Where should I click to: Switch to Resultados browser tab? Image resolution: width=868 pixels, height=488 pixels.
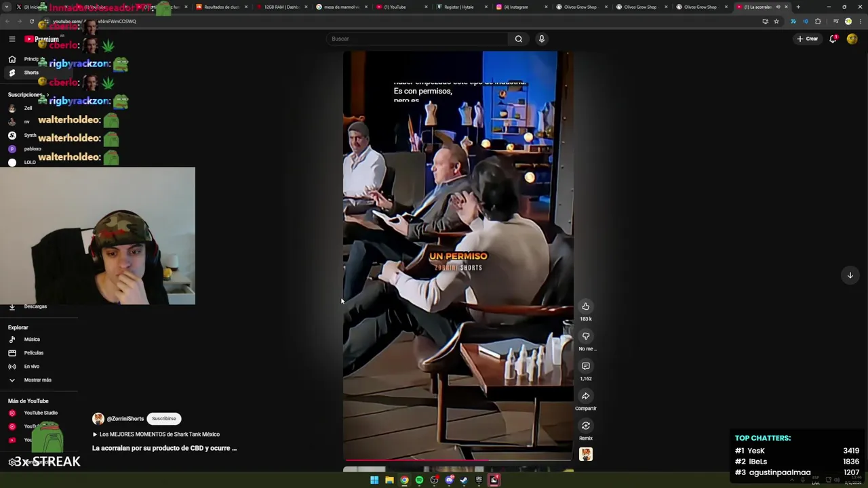[220, 7]
